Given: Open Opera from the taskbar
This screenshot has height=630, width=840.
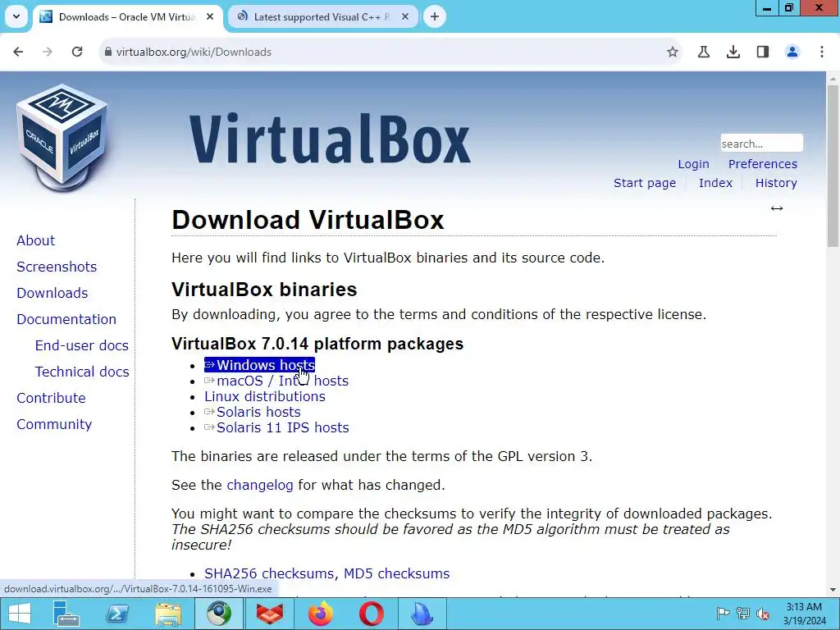Looking at the screenshot, I should (372, 614).
